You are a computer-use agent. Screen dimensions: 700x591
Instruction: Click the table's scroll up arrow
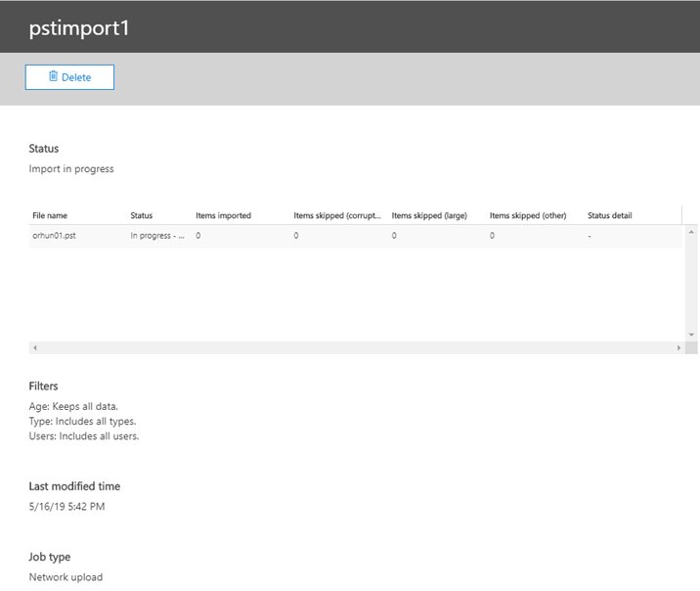coord(691,232)
